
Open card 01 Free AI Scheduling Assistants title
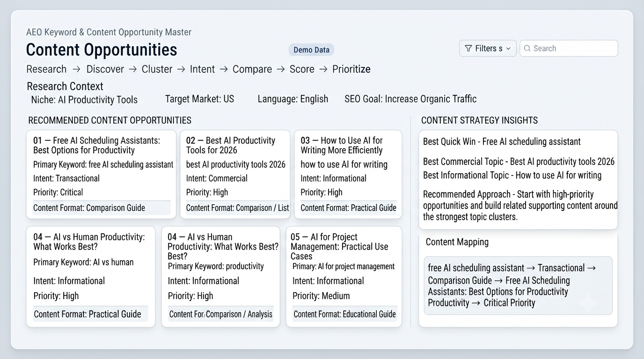click(x=96, y=145)
